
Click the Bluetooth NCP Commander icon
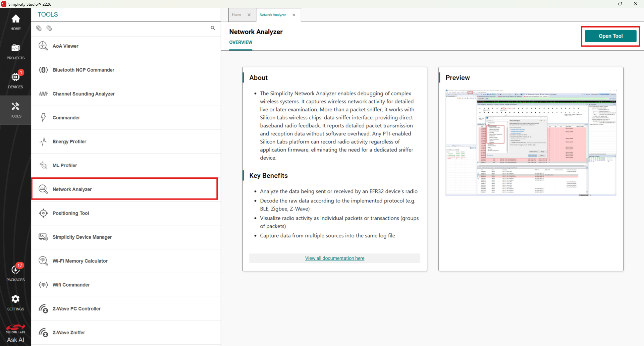(43, 70)
